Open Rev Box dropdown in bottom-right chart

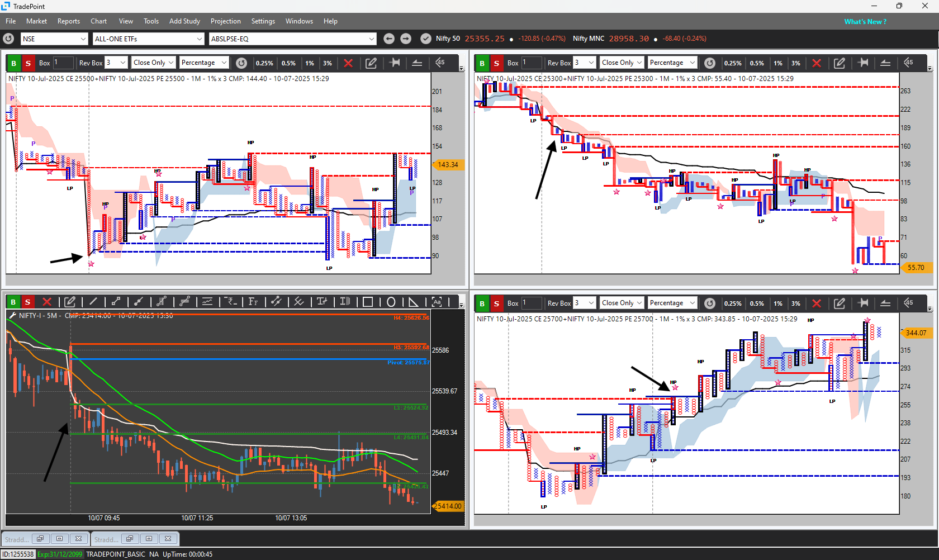click(585, 303)
